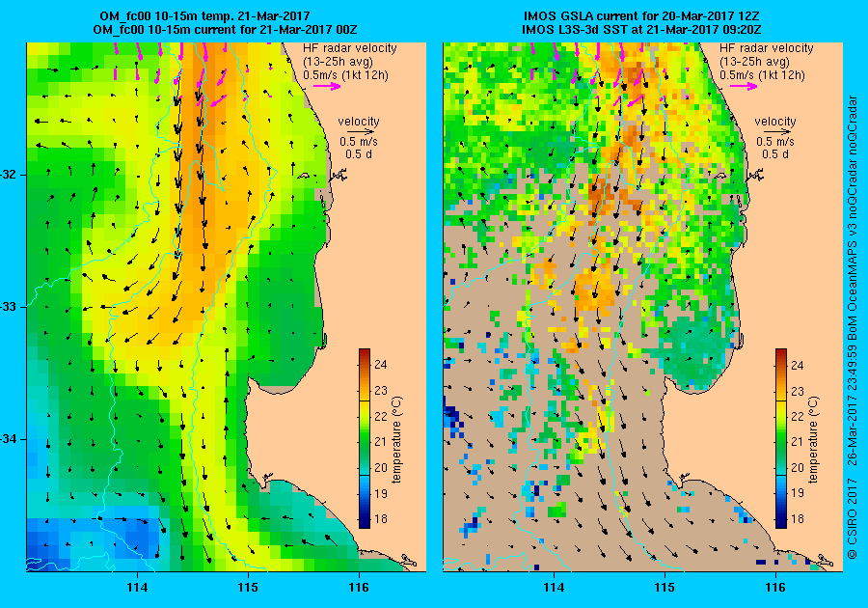Click the '20' tick on OM_fc00 colorbar

(381, 467)
